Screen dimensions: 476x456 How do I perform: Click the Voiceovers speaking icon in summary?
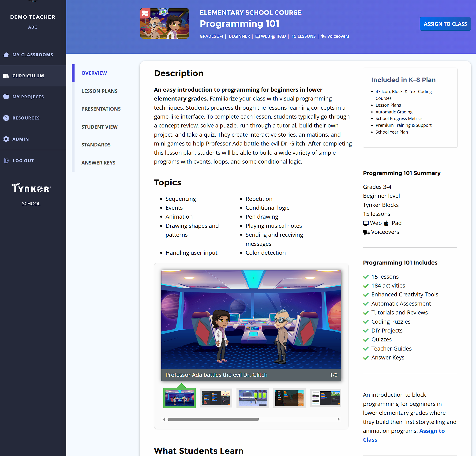click(x=366, y=232)
